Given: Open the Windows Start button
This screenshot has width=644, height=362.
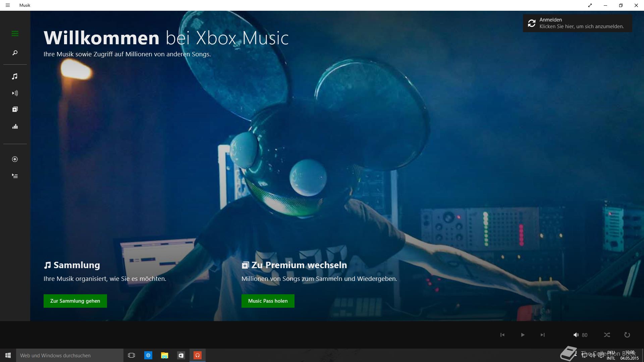Looking at the screenshot, I should click(x=8, y=355).
